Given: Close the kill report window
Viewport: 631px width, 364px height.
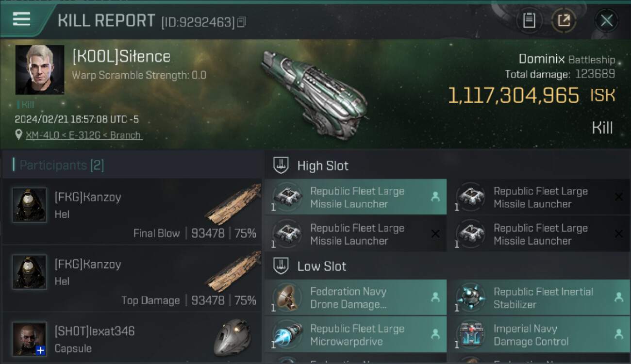Looking at the screenshot, I should click(606, 21).
